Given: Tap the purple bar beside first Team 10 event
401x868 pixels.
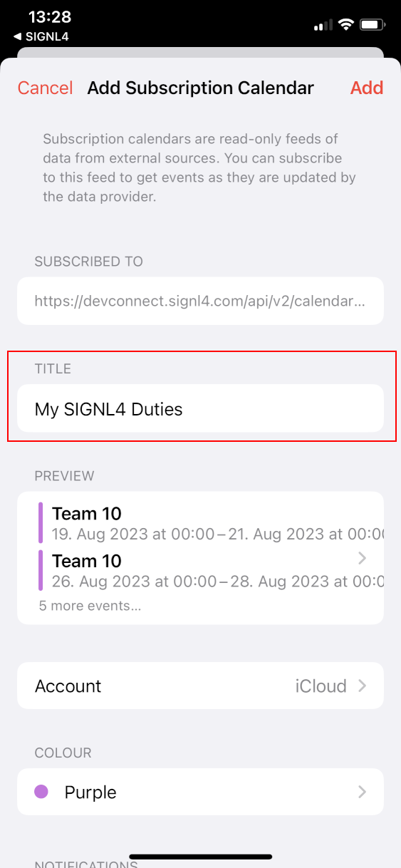Looking at the screenshot, I should pos(41,522).
